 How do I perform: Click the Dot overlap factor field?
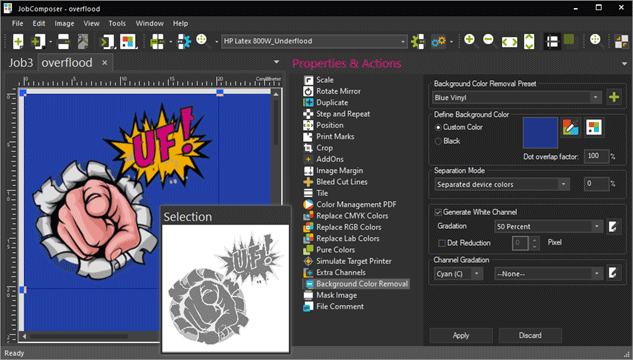pos(596,156)
